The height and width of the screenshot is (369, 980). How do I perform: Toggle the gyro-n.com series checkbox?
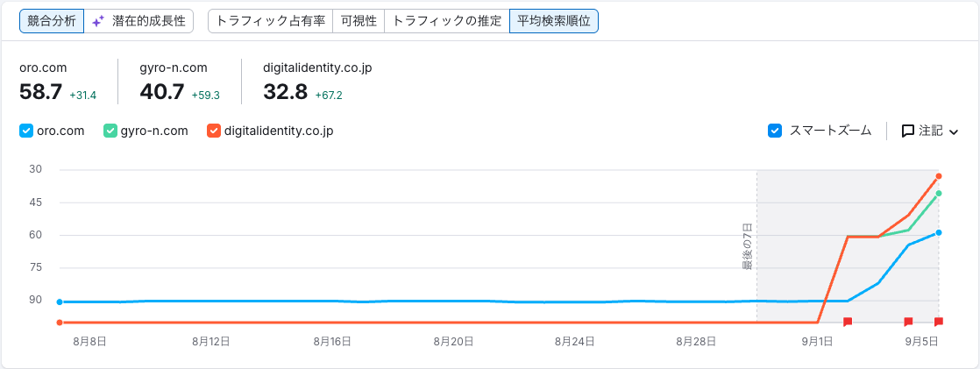coord(110,131)
